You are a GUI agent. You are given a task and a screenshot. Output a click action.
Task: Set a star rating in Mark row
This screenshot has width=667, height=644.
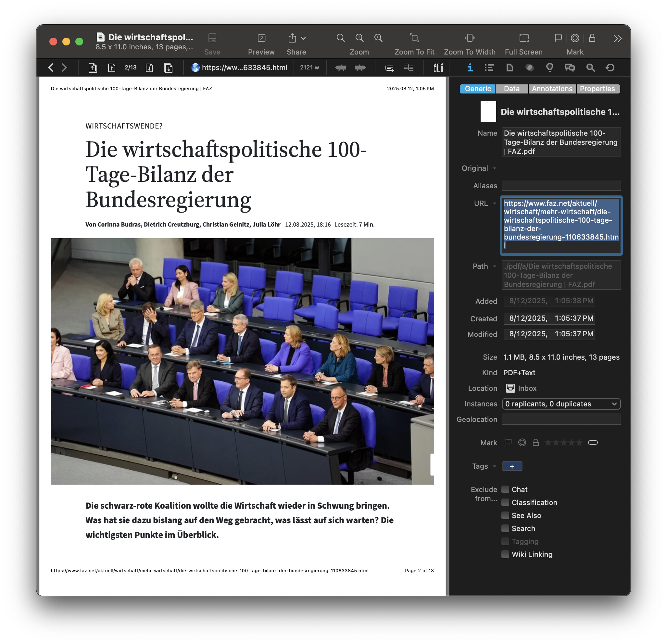coord(563,443)
